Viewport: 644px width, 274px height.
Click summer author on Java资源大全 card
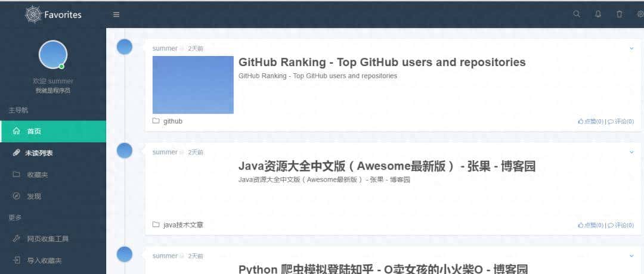pyautogui.click(x=165, y=152)
